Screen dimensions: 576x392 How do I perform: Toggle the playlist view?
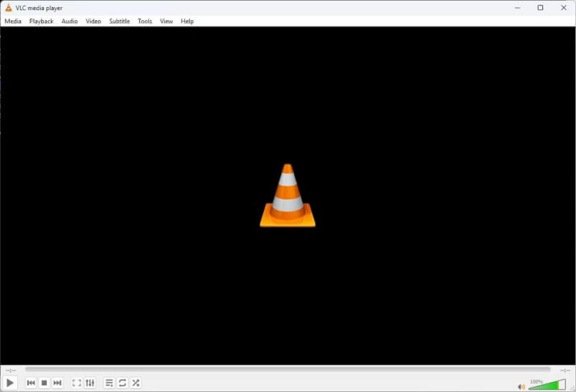(x=109, y=383)
